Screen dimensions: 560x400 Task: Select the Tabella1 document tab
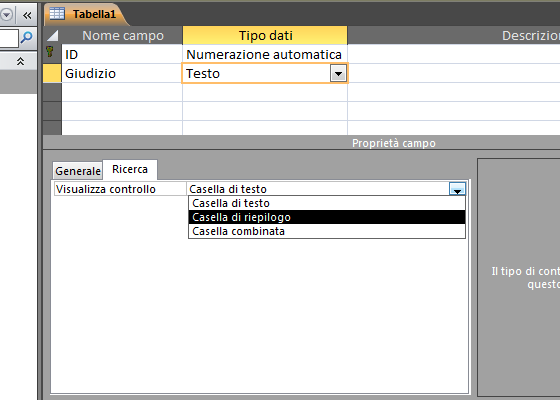point(85,14)
